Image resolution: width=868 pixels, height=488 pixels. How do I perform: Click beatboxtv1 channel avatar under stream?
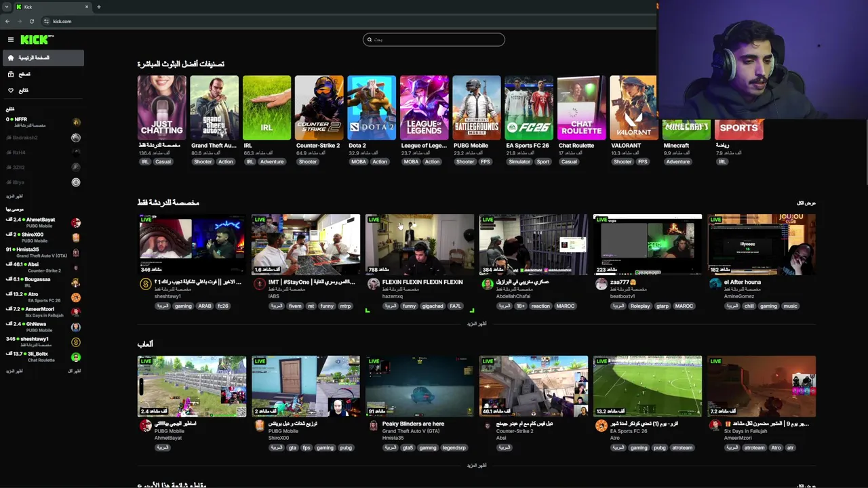tap(601, 284)
